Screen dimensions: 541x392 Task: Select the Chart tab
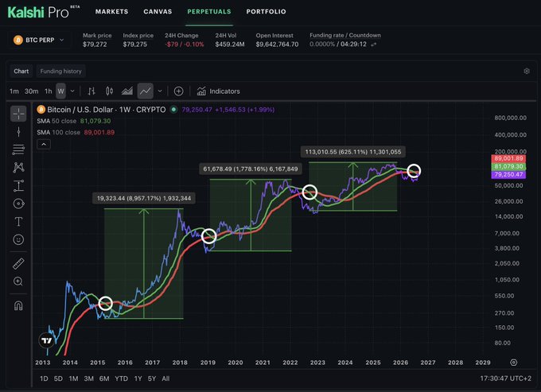21,71
